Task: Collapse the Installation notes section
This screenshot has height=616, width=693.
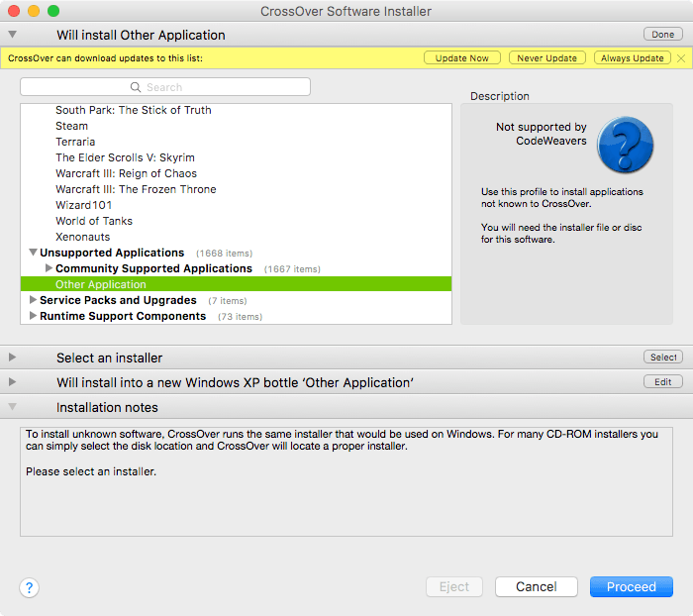Action: [12, 407]
